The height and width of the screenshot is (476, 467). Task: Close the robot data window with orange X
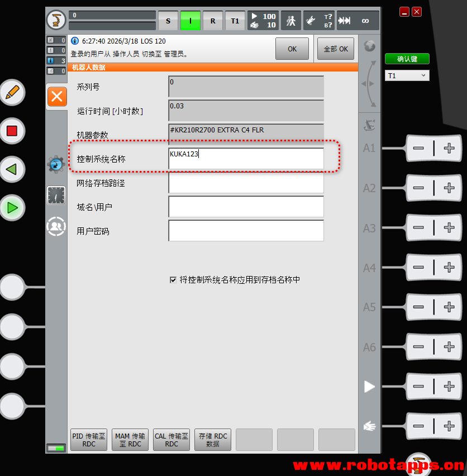[57, 97]
